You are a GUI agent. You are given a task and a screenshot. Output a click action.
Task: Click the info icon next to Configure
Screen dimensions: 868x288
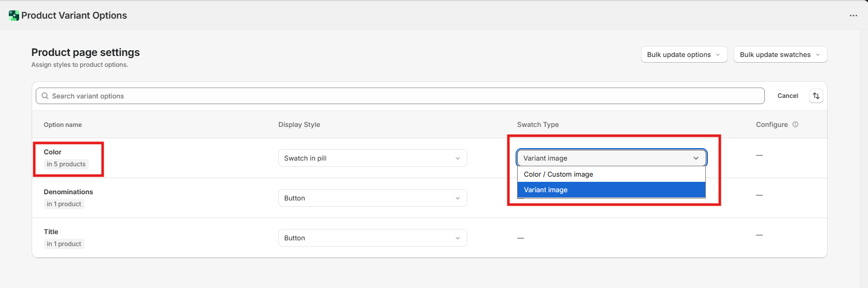pos(795,124)
